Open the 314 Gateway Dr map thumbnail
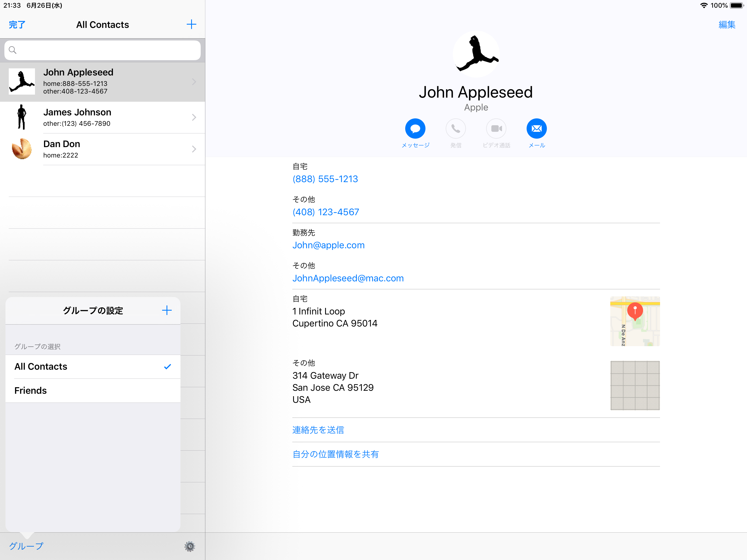The image size is (747, 560). [x=635, y=385]
